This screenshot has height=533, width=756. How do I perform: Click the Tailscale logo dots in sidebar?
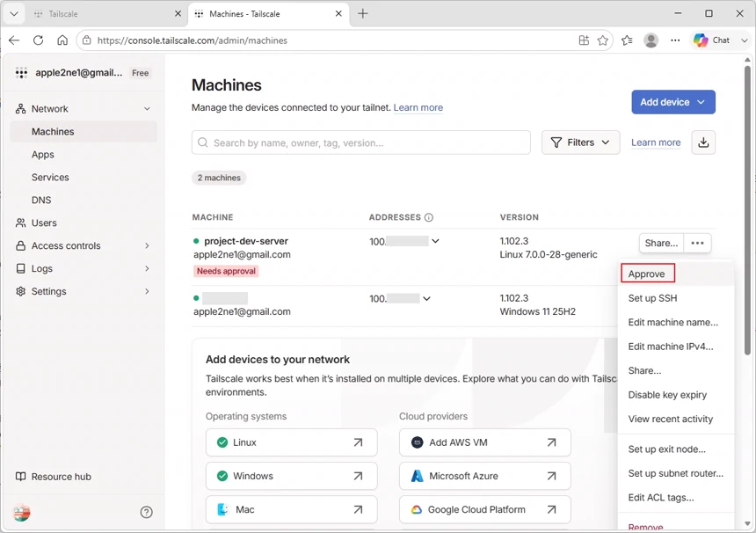pos(21,73)
